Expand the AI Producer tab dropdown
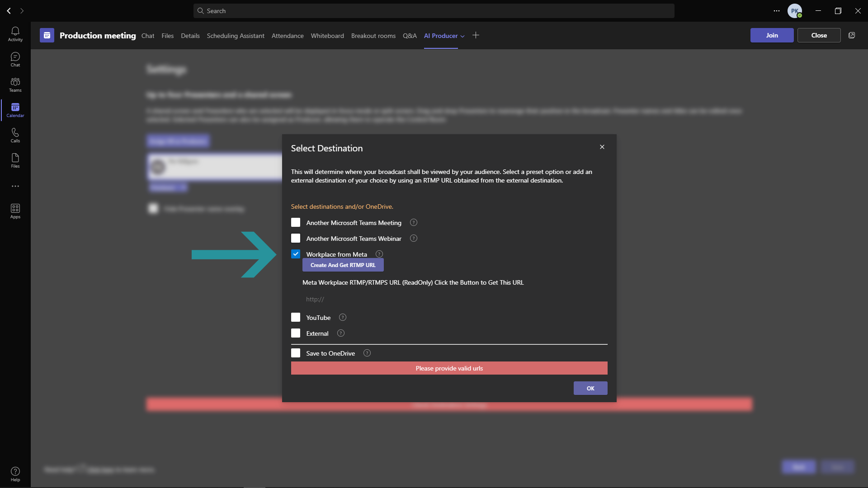 coord(462,36)
